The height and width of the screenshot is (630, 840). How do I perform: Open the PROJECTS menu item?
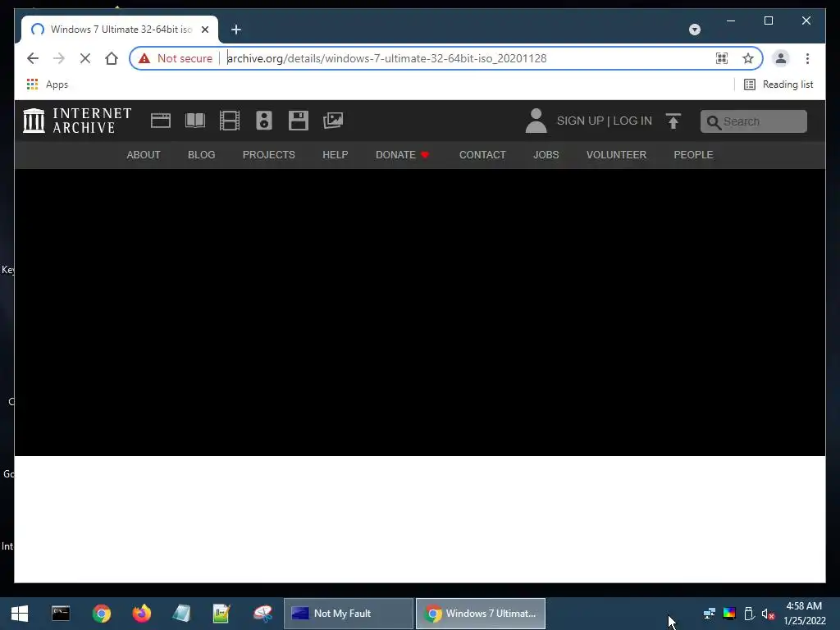(269, 155)
